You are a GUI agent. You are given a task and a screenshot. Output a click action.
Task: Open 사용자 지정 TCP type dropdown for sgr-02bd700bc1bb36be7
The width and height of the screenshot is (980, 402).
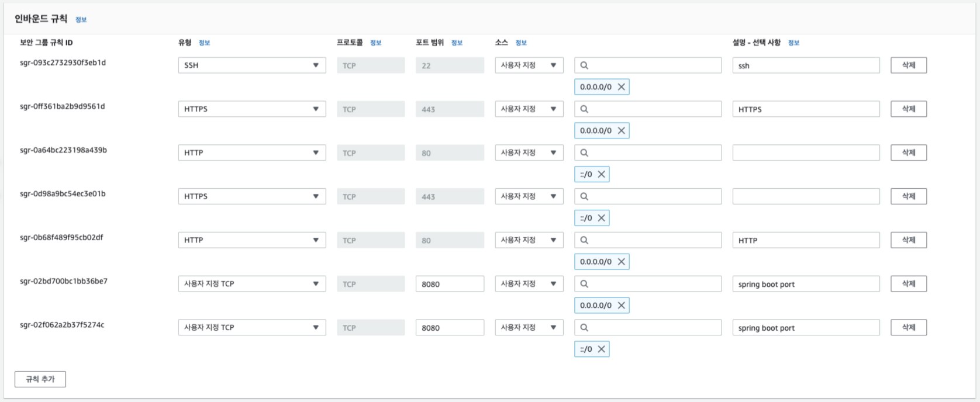pyautogui.click(x=252, y=284)
